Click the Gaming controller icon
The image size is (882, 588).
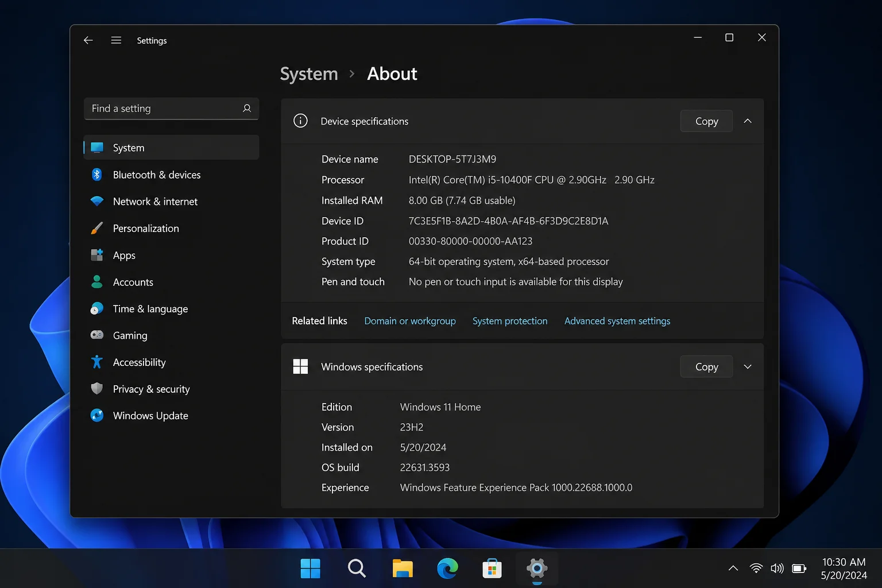coord(97,335)
